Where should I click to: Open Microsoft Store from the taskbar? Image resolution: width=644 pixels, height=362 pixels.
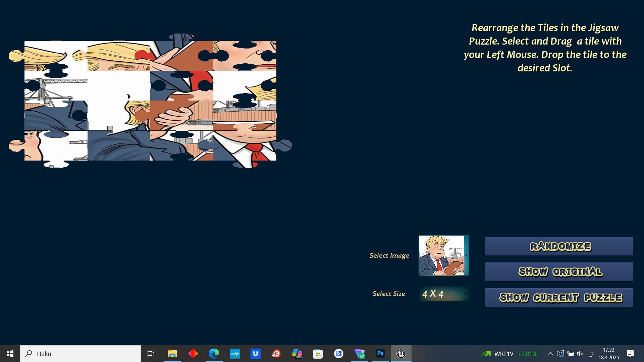[318, 353]
